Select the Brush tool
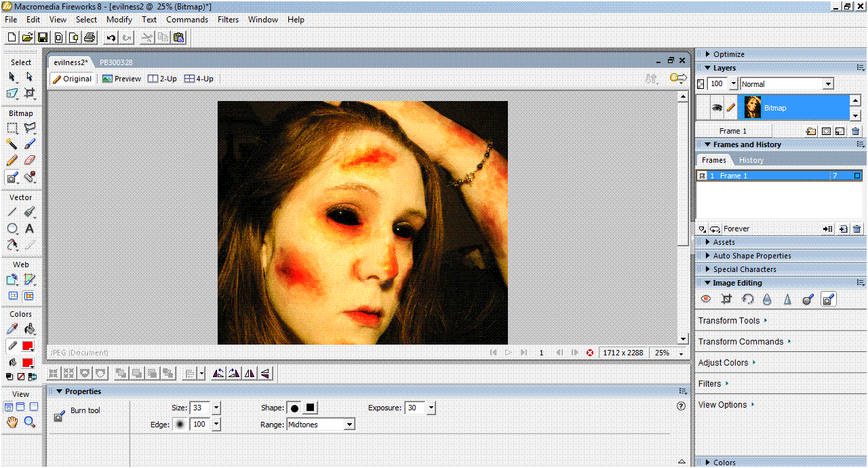Image resolution: width=868 pixels, height=468 pixels. 29,144
